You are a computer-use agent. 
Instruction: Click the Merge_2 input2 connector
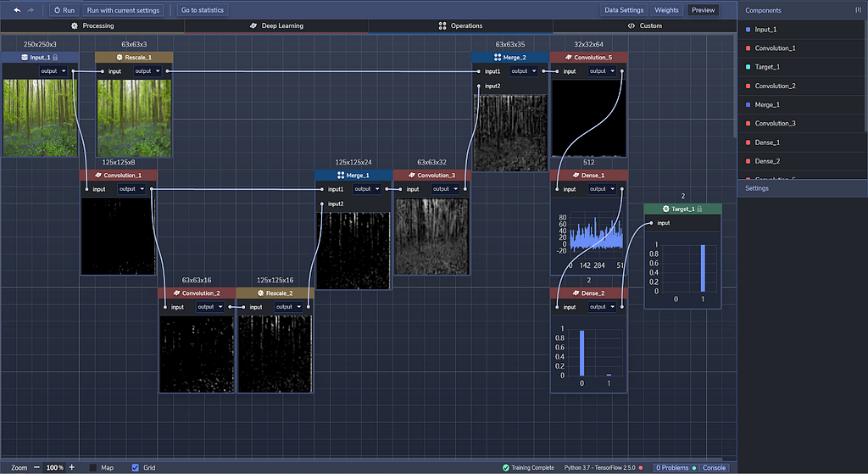(479, 86)
